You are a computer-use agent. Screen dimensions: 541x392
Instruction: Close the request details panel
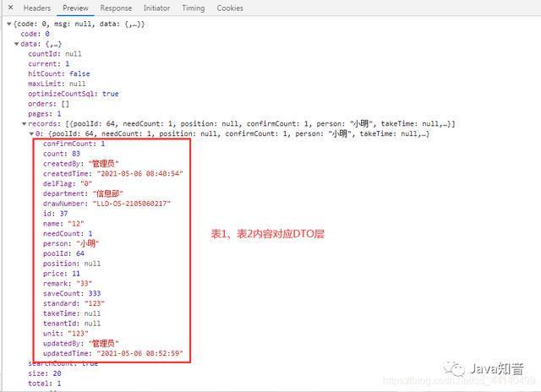coord(8,8)
